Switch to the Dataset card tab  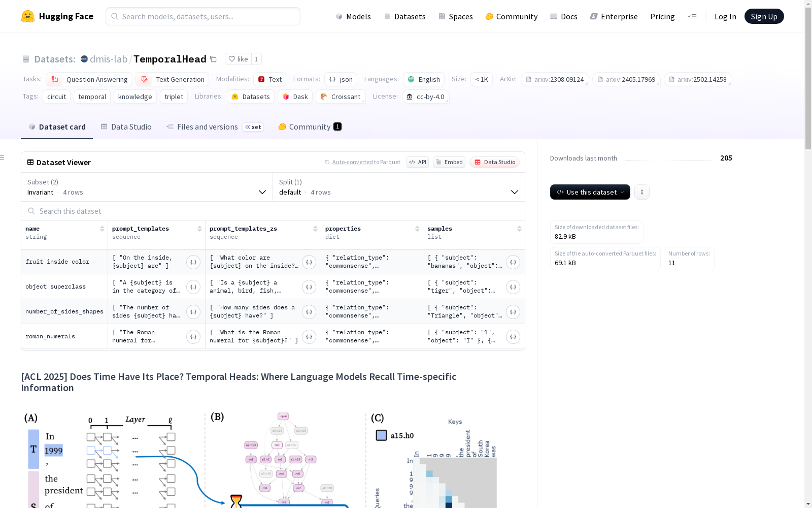pos(57,127)
